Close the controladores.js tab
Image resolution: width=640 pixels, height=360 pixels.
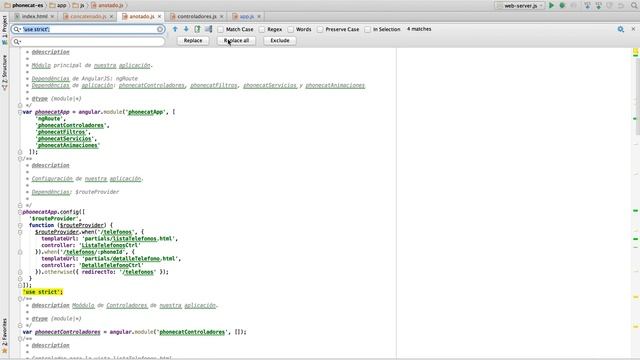pyautogui.click(x=222, y=16)
